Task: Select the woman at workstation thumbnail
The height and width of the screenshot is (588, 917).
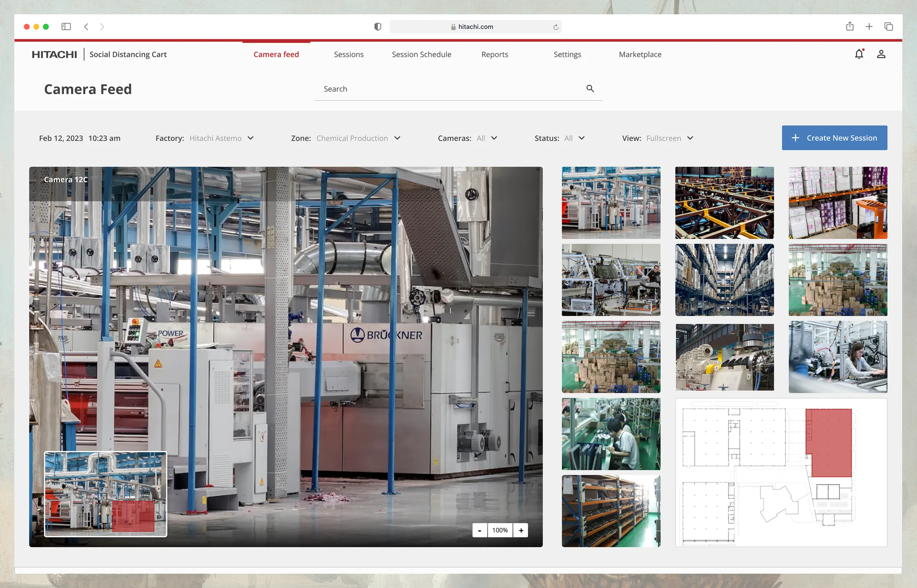Action: pyautogui.click(x=838, y=357)
